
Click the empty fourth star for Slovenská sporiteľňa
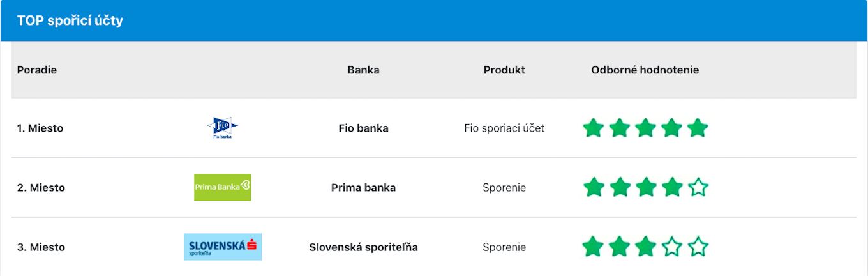[672, 247]
